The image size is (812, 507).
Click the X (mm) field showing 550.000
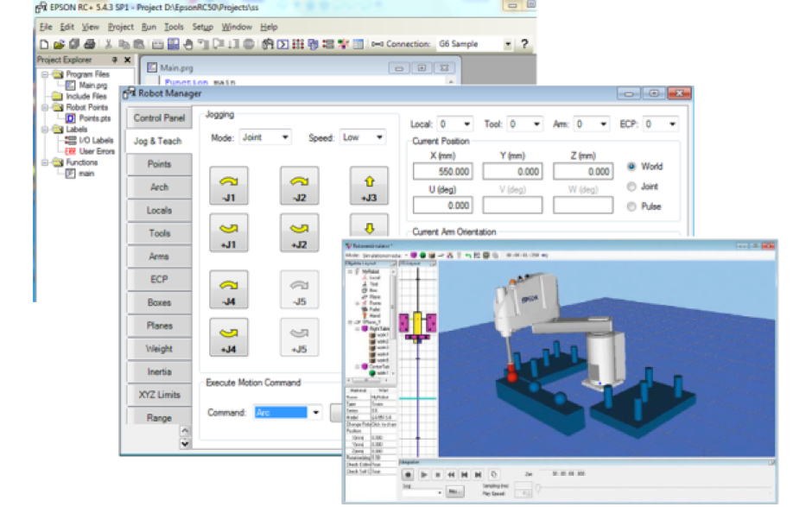click(x=443, y=171)
